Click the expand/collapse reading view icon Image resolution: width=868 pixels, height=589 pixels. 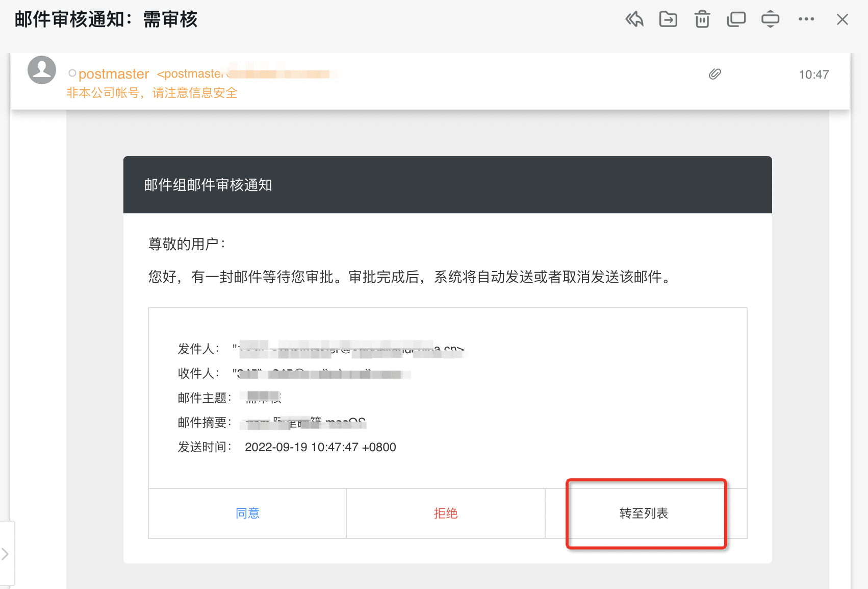[x=770, y=19]
